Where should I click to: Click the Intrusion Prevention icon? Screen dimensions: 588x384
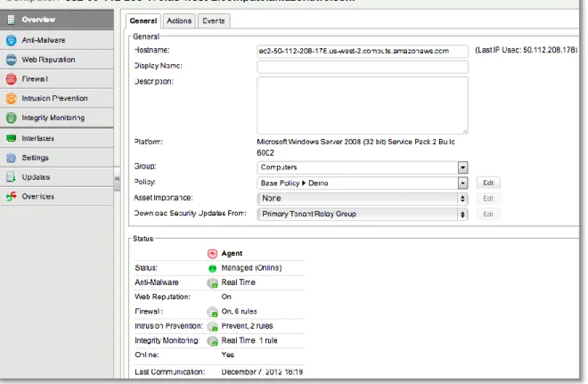click(12, 99)
